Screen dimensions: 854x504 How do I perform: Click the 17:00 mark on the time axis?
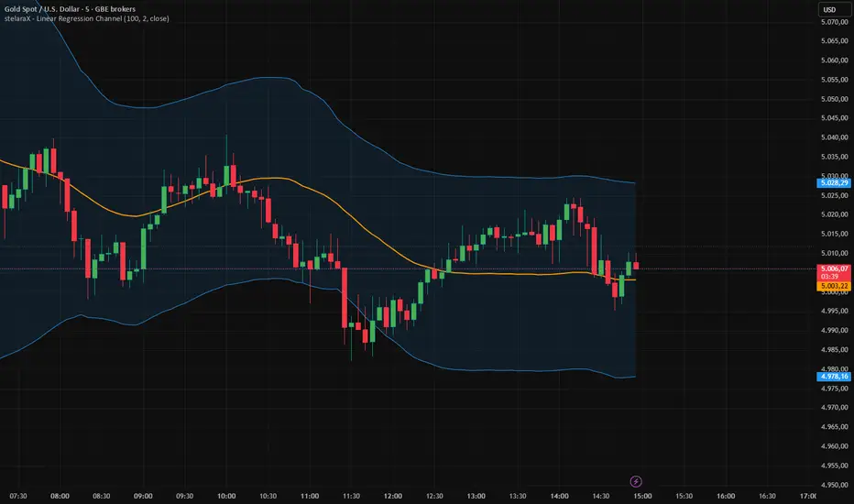coord(807,494)
